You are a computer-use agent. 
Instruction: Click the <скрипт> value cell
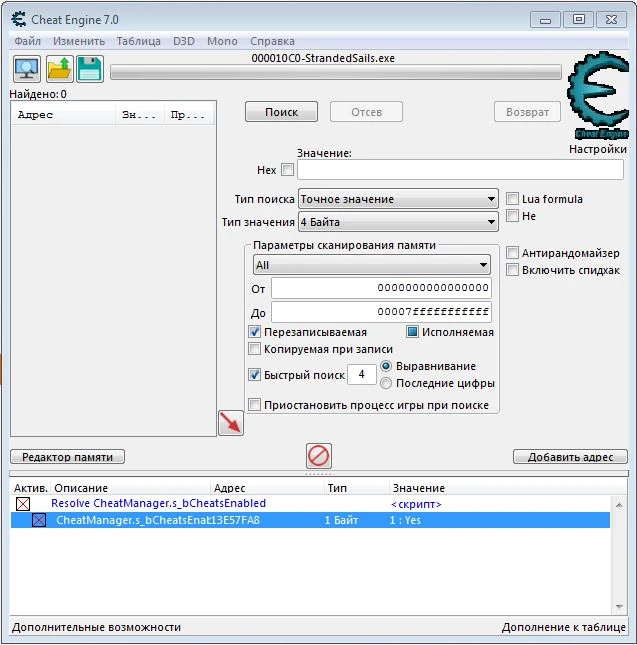pyautogui.click(x=416, y=504)
